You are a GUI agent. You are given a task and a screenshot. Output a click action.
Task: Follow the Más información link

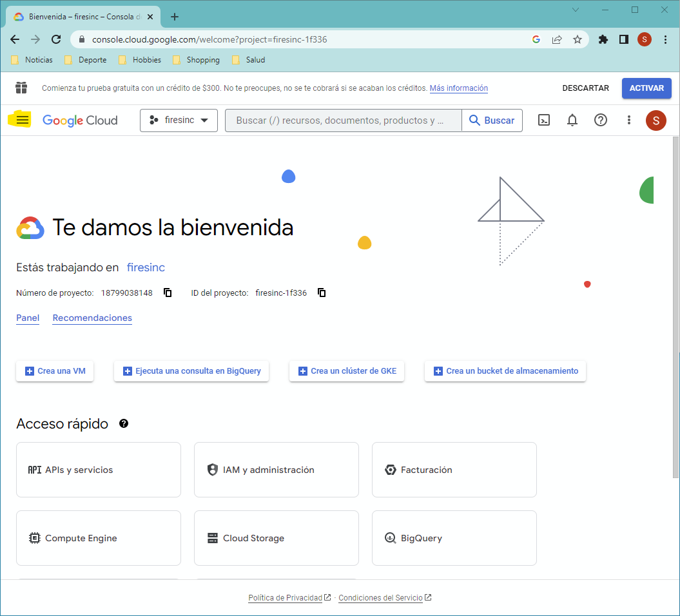458,88
